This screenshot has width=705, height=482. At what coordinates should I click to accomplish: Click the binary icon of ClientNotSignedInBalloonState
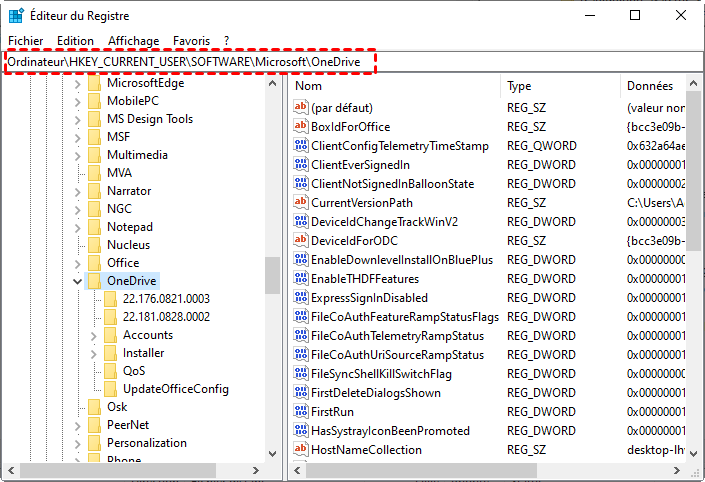point(300,183)
